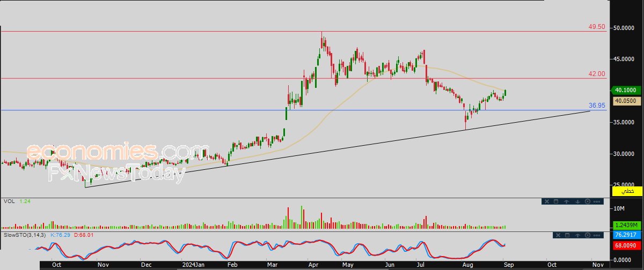This screenshot has width=644, height=270.
Task: Select the 42.00 resistance line label
Action: (597, 74)
